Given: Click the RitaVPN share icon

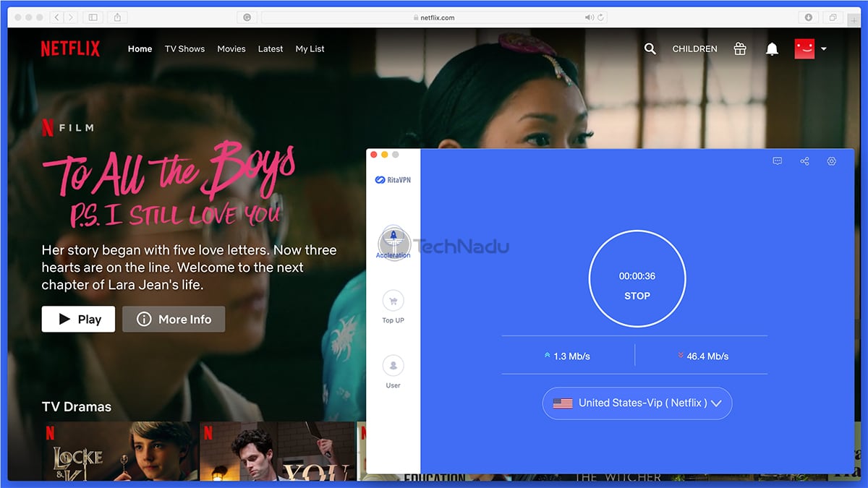Looking at the screenshot, I should tap(804, 161).
